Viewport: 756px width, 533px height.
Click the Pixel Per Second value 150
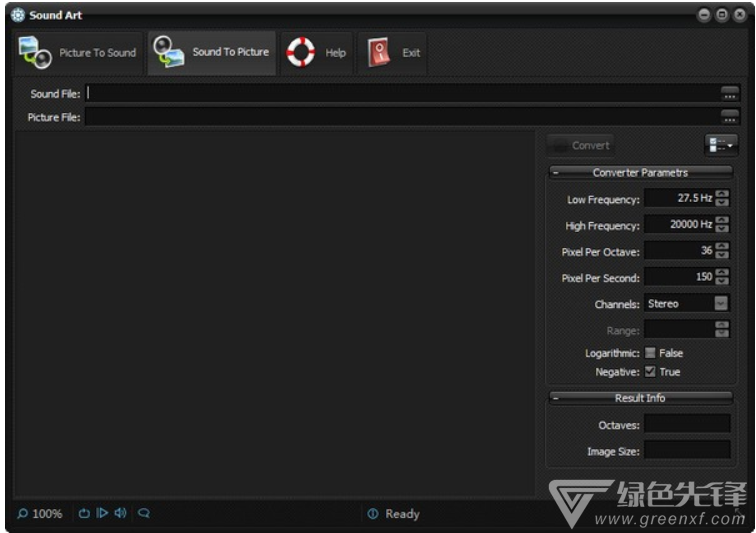pyautogui.click(x=680, y=276)
